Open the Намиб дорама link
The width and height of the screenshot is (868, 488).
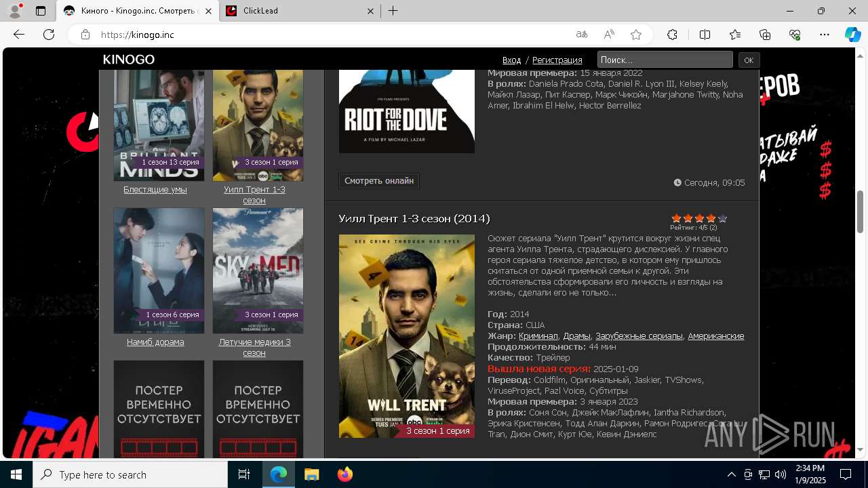click(x=155, y=342)
